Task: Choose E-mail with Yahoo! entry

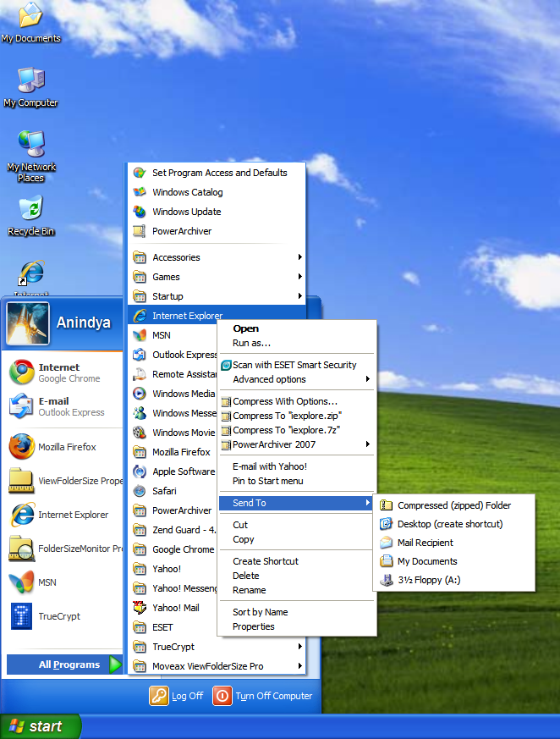Action: pos(297,466)
